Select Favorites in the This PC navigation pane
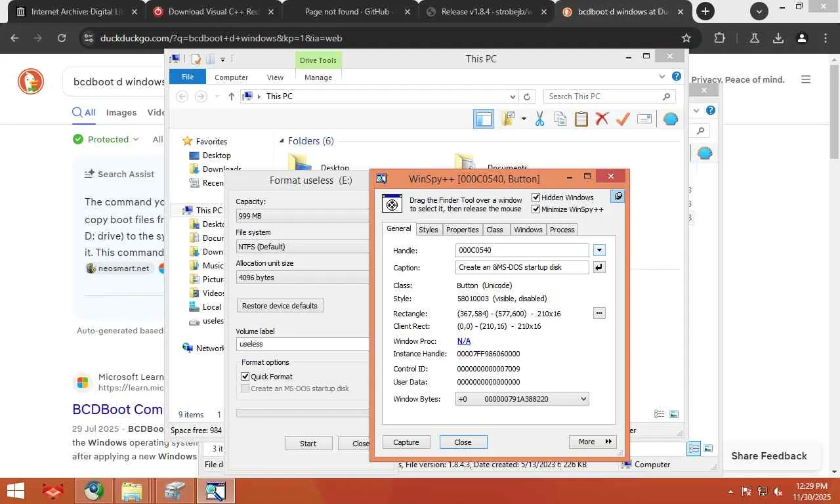840x504 pixels. click(x=211, y=141)
